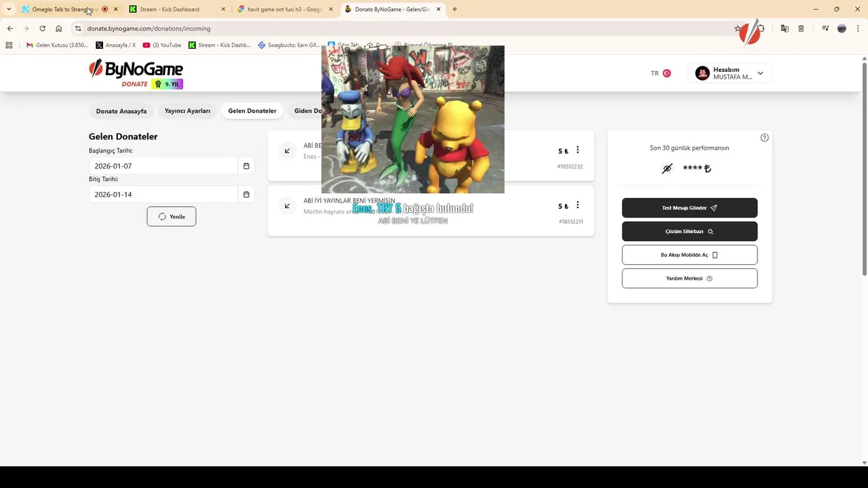This screenshot has height=488, width=868.
Task: Open the Yardım Merkezi button
Action: coord(690,279)
